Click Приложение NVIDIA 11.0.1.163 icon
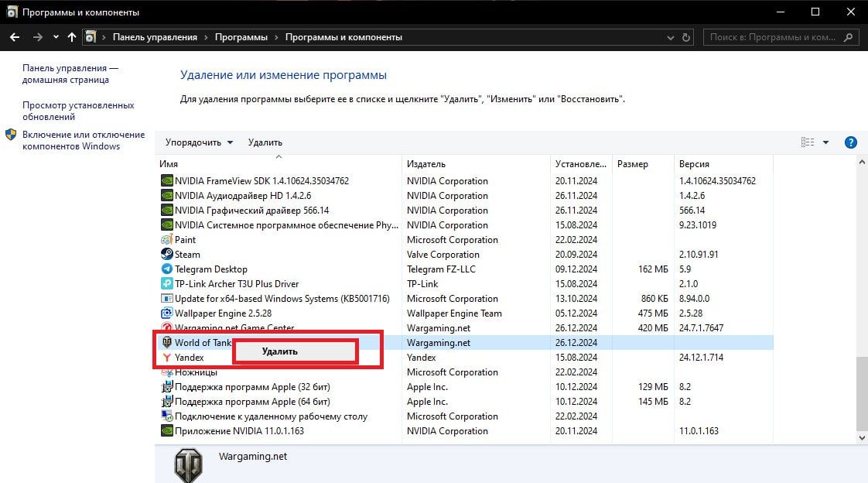This screenshot has width=868, height=483. point(166,431)
